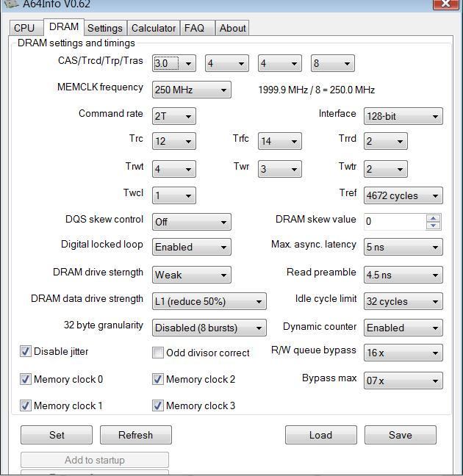The width and height of the screenshot is (463, 476).
Task: Click the 1999.9 MHz / 8 = 250.0 MHz text
Action: pyautogui.click(x=316, y=90)
